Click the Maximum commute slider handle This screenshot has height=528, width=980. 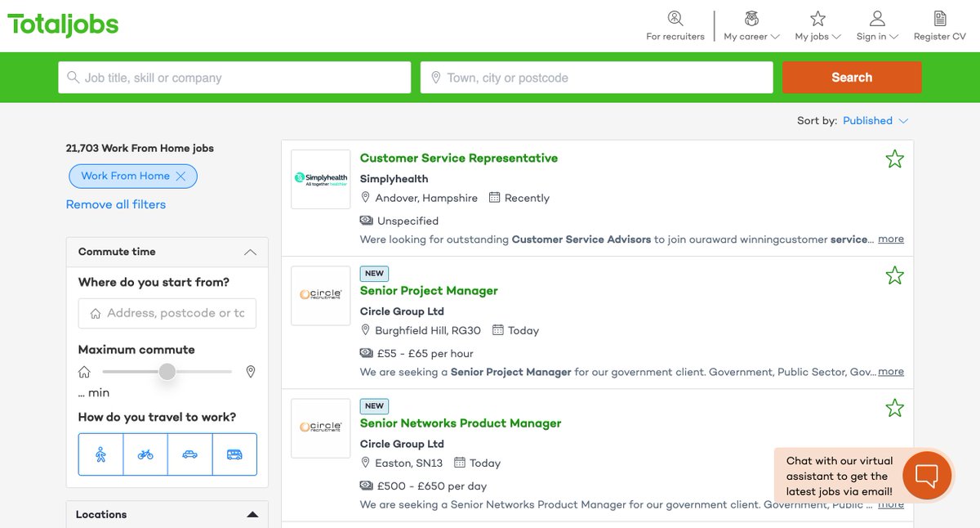point(167,372)
